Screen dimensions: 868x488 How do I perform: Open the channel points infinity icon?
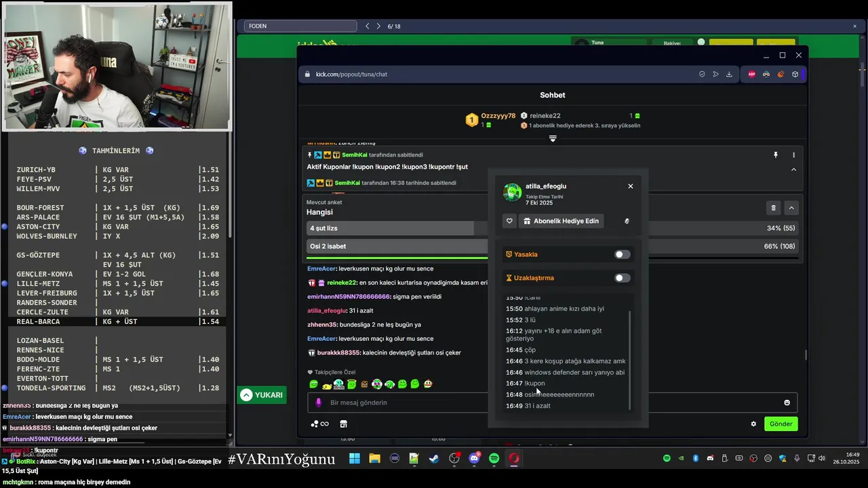(319, 424)
